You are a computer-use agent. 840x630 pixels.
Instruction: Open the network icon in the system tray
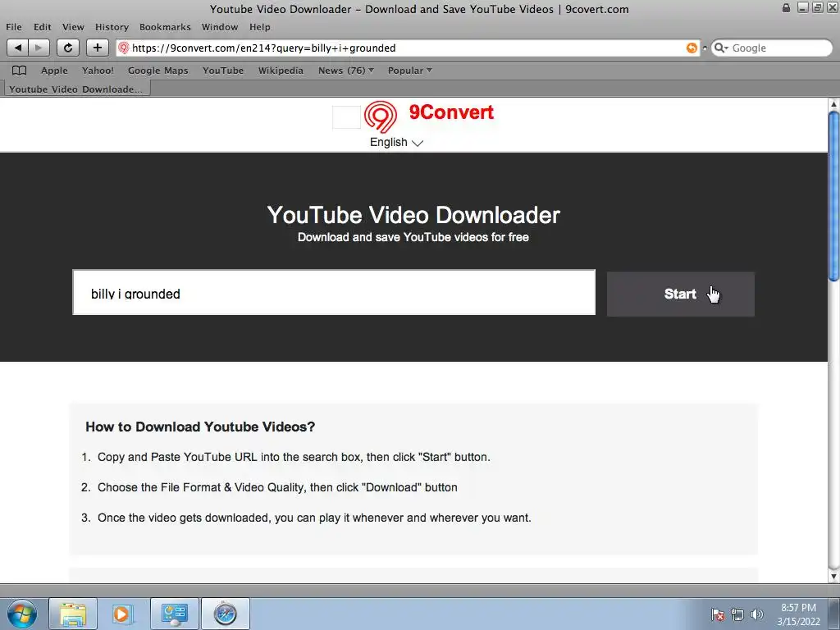(x=737, y=614)
